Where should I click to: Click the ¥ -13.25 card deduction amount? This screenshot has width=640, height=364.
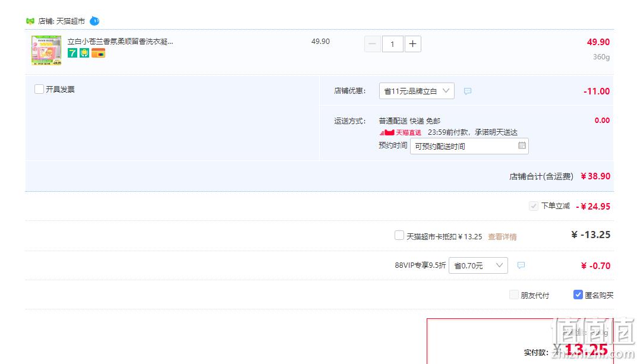[x=591, y=235]
